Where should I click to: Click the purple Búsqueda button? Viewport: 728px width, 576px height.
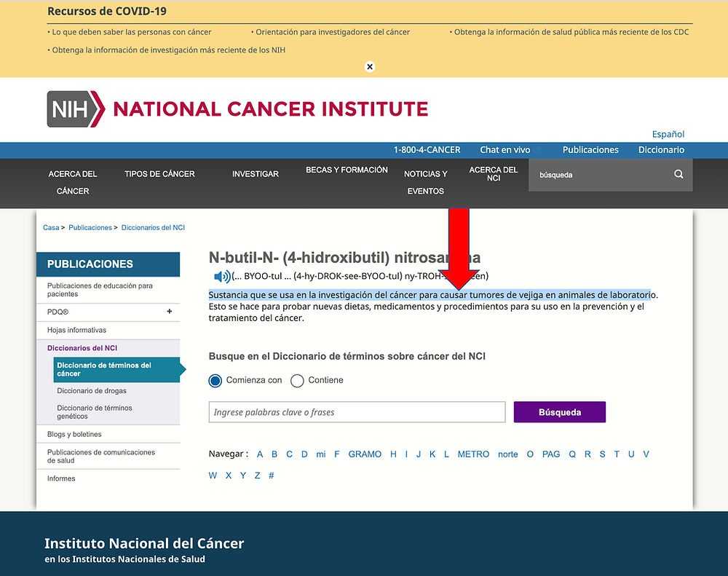click(x=559, y=412)
